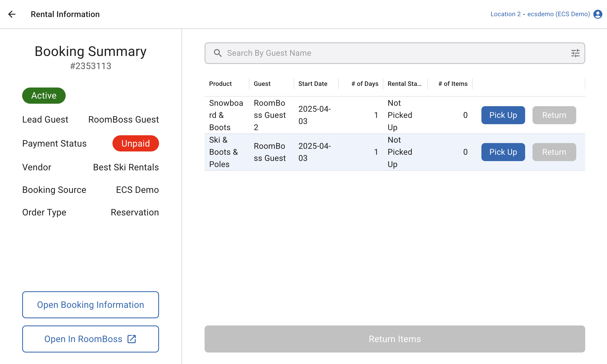Click the external link icon in Open In RoomBoss
The width and height of the screenshot is (607, 364).
132,339
